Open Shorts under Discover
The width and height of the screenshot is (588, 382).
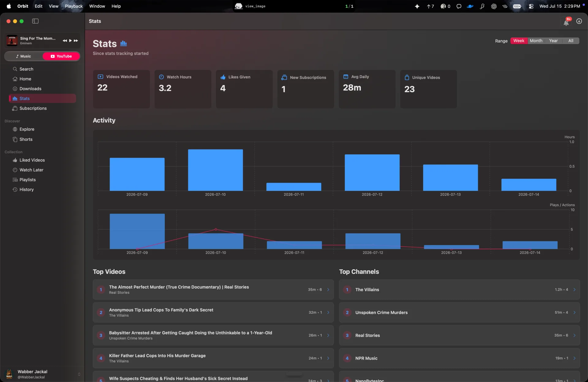(x=43, y=139)
